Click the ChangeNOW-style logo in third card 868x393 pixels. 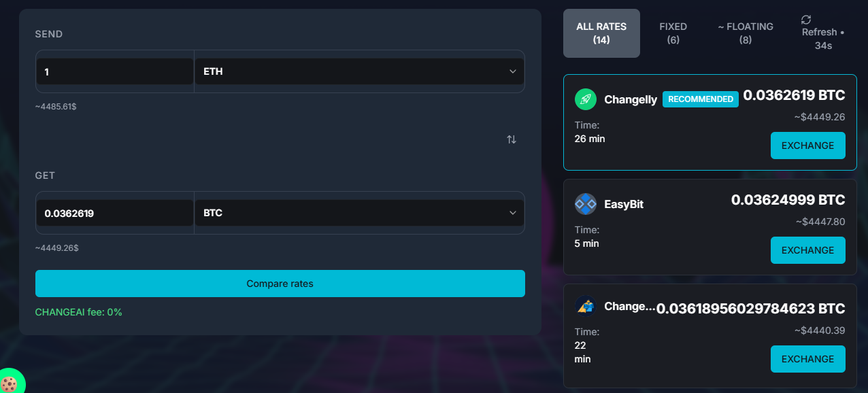[x=585, y=306]
